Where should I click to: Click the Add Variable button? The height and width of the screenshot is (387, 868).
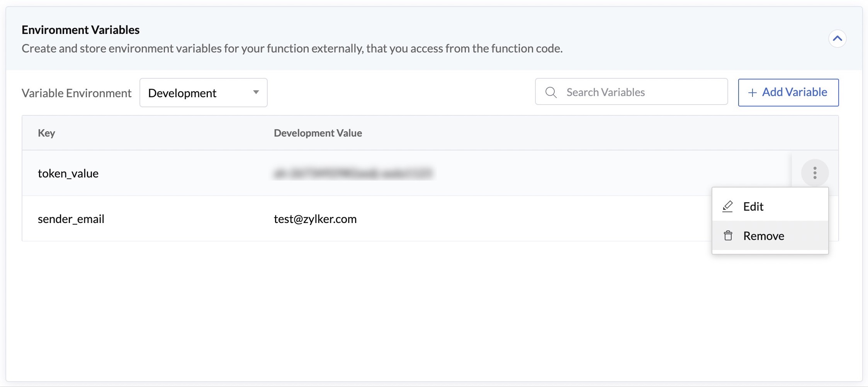point(788,92)
